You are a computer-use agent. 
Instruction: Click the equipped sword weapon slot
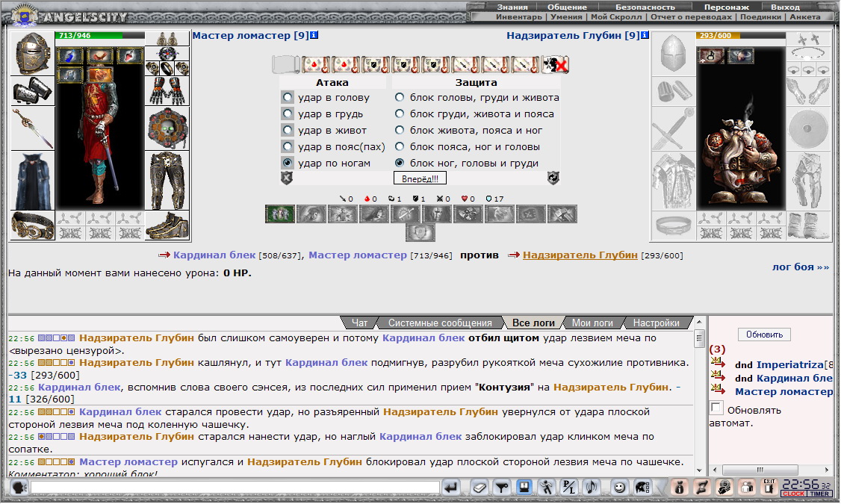pyautogui.click(x=32, y=128)
